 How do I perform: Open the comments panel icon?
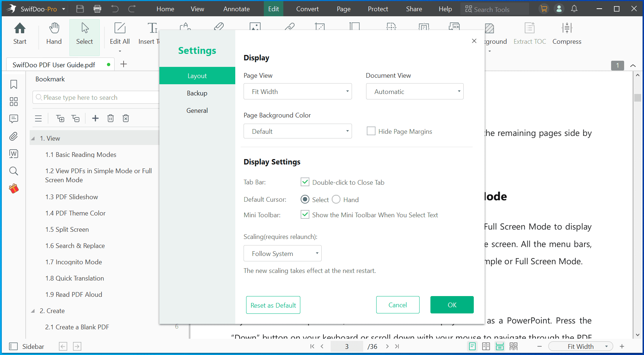(14, 119)
